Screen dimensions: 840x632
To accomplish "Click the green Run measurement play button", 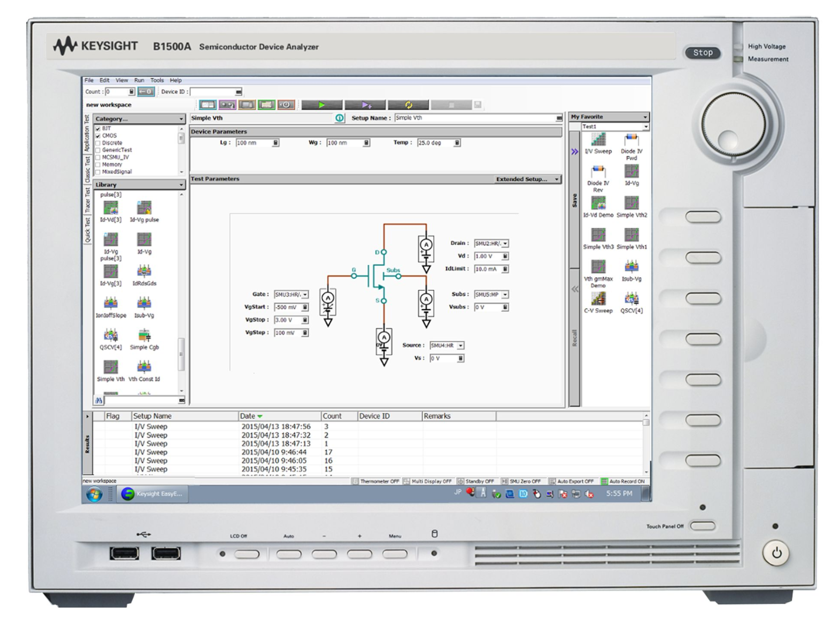I will pos(321,105).
